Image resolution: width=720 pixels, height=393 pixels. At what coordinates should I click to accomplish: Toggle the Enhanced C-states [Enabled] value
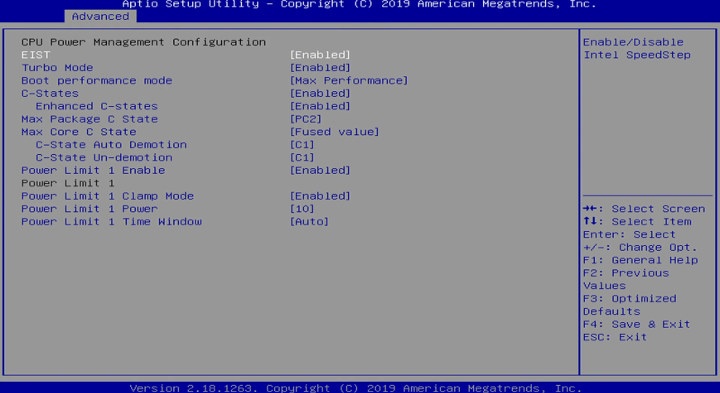click(x=320, y=106)
